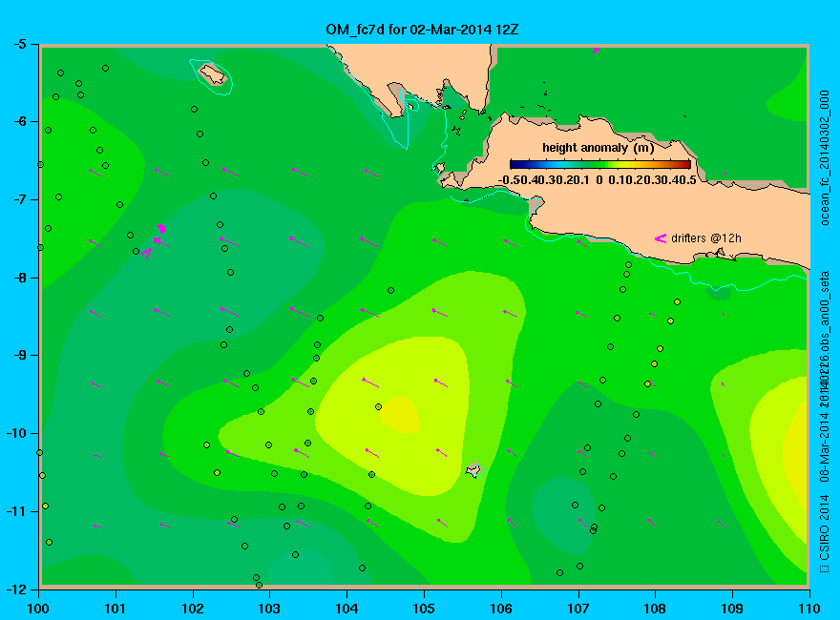Select the small island near 105.6E, 10.5S

[473, 470]
